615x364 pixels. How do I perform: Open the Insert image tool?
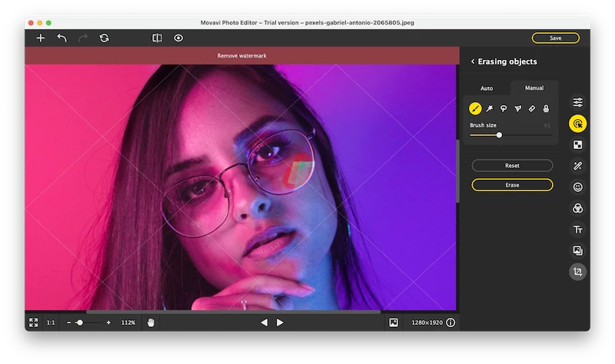[578, 250]
